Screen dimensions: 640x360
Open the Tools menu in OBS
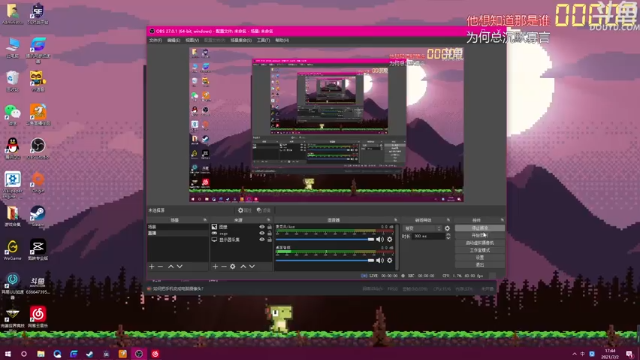[263, 40]
